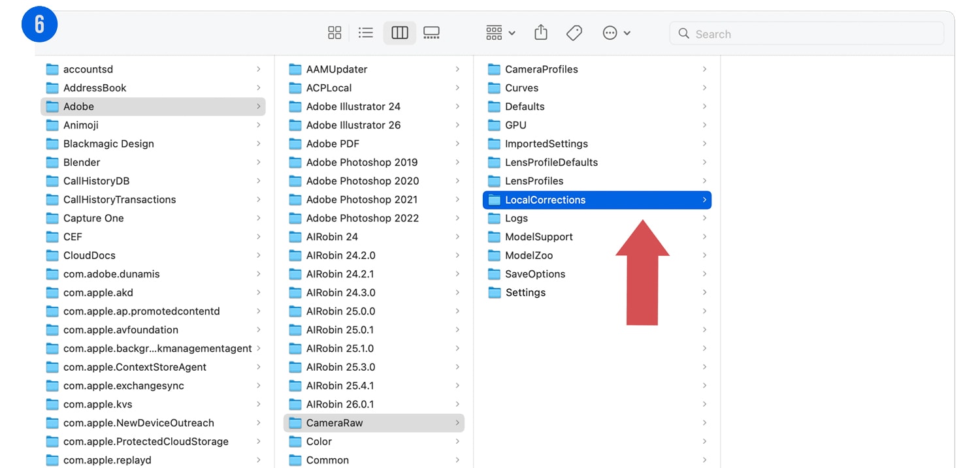980x468 pixels.
Task: Select the com.apple.avfoundation folder
Action: (x=153, y=330)
